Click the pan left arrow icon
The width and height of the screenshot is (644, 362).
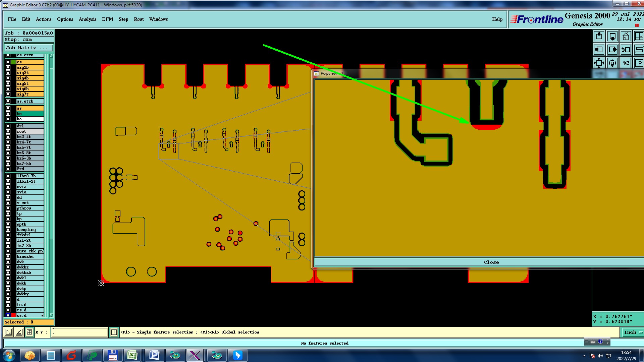click(x=599, y=50)
